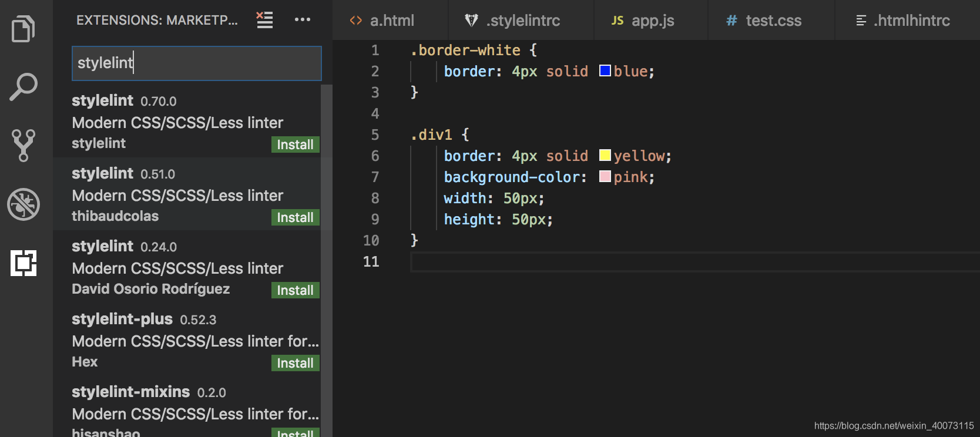Place cursor on empty line 11
This screenshot has height=437, width=980.
[695, 262]
